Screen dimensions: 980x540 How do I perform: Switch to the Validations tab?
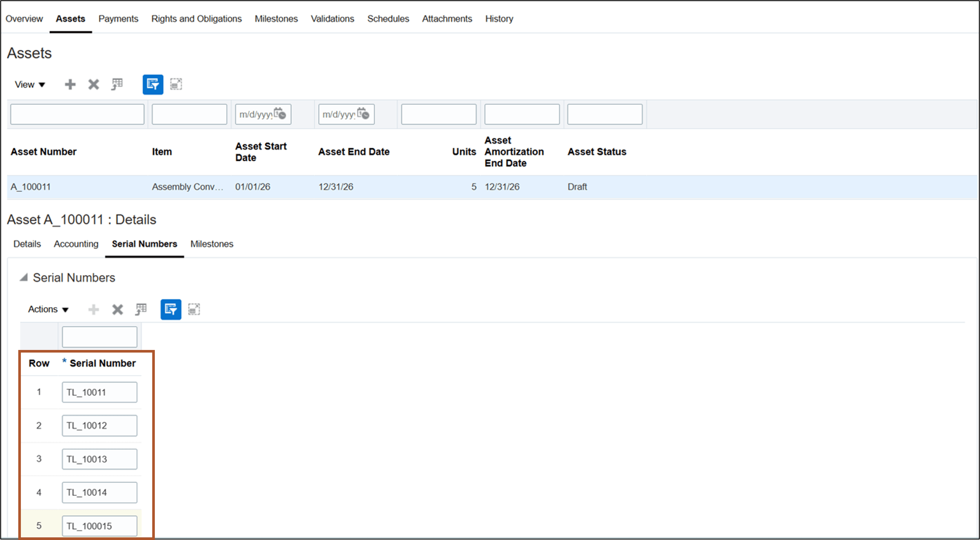(333, 19)
